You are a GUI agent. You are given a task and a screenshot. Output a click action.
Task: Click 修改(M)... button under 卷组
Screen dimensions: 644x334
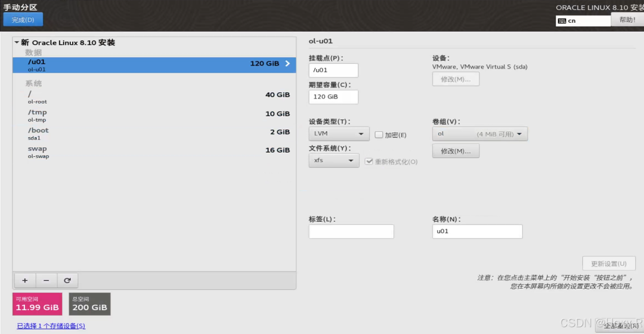click(456, 151)
